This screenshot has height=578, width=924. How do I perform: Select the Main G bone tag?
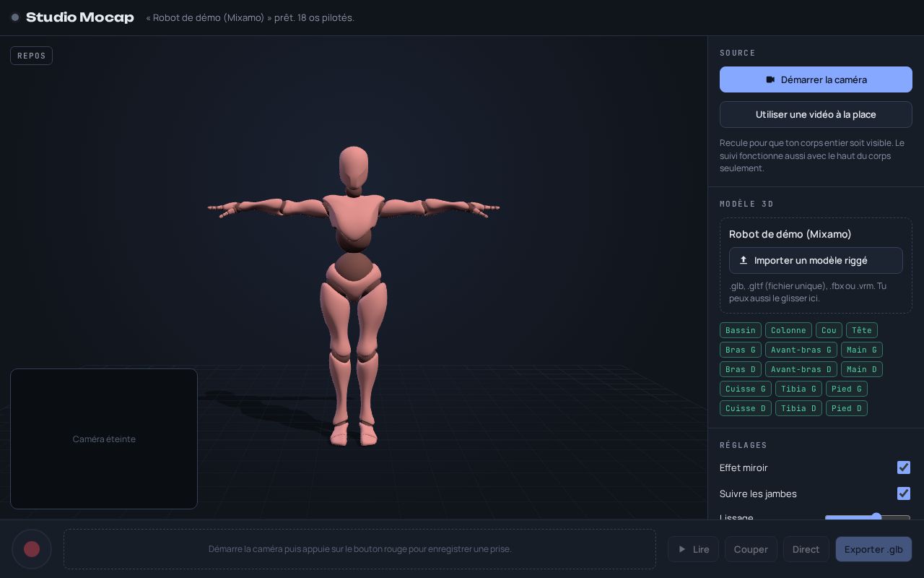click(862, 350)
